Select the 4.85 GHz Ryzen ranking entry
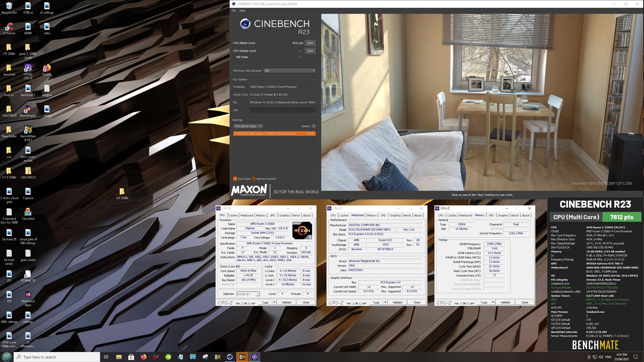Screen dimensions: 644x362 [x=274, y=133]
